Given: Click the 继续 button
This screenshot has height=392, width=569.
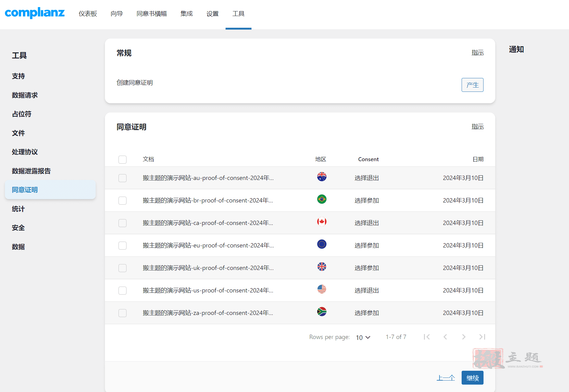Looking at the screenshot, I should coord(472,378).
